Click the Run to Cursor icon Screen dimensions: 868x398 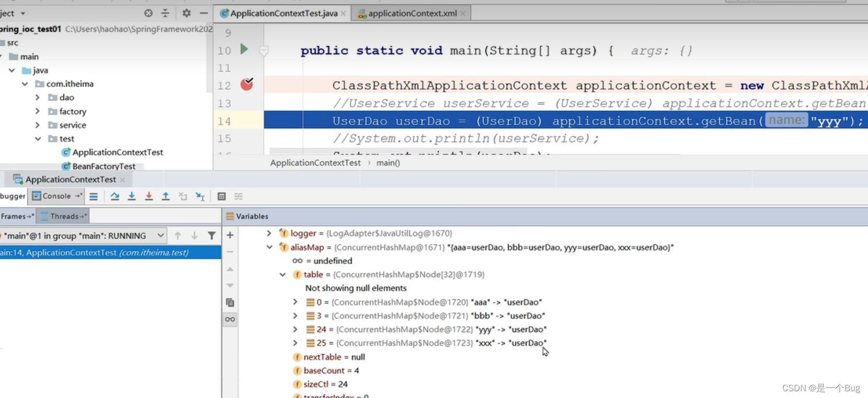pyautogui.click(x=200, y=196)
